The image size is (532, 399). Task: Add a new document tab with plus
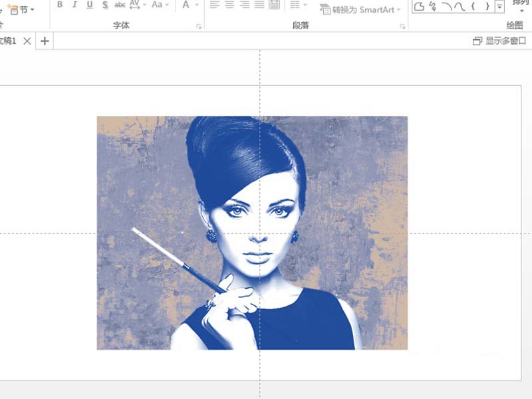tap(45, 41)
